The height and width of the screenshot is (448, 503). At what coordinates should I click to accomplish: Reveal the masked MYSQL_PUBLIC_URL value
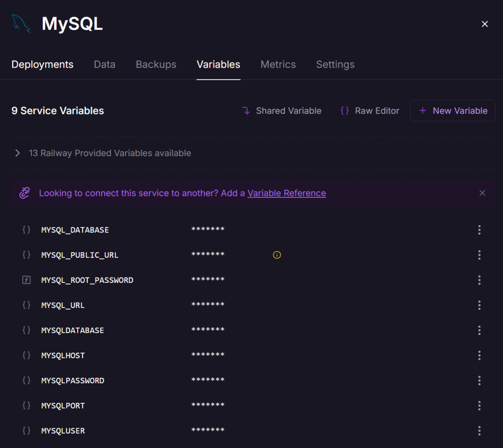(208, 254)
